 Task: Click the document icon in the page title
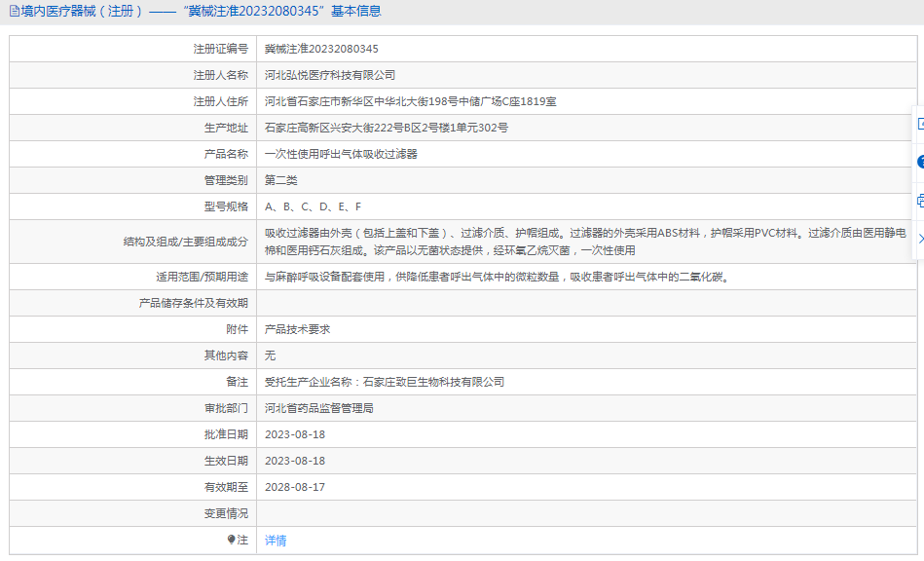[15, 11]
